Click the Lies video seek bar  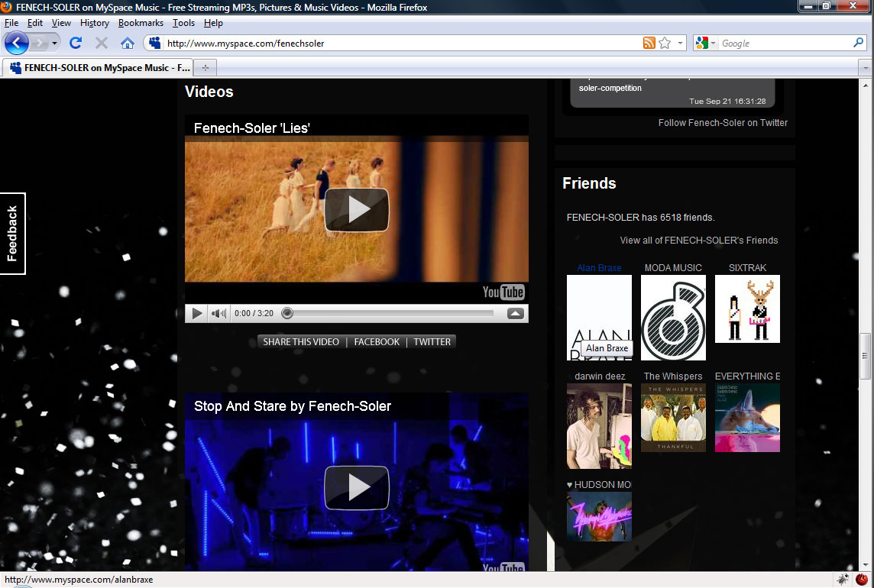coord(389,313)
